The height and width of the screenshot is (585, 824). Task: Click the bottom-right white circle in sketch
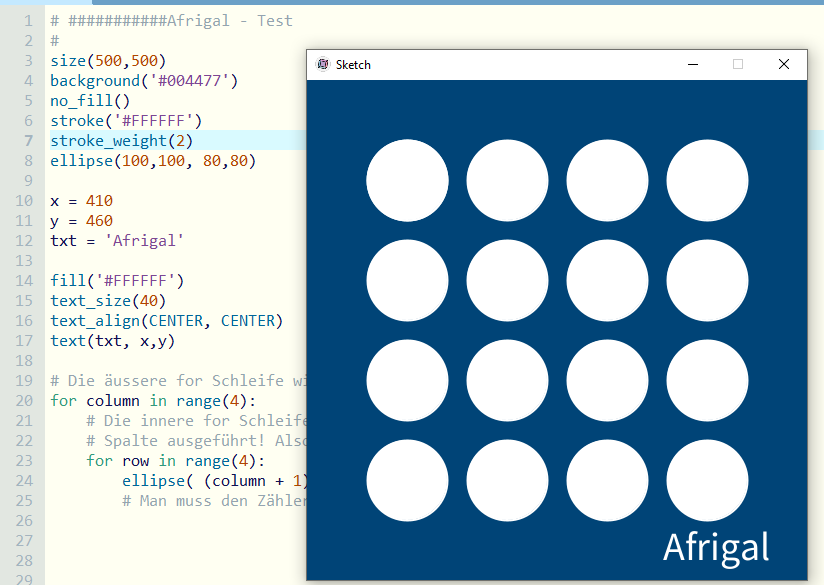point(707,480)
